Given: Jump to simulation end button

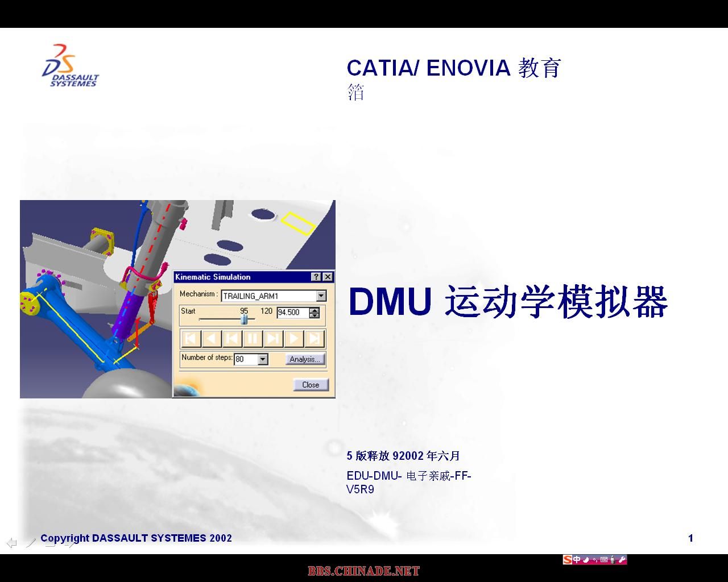Looking at the screenshot, I should [x=313, y=339].
